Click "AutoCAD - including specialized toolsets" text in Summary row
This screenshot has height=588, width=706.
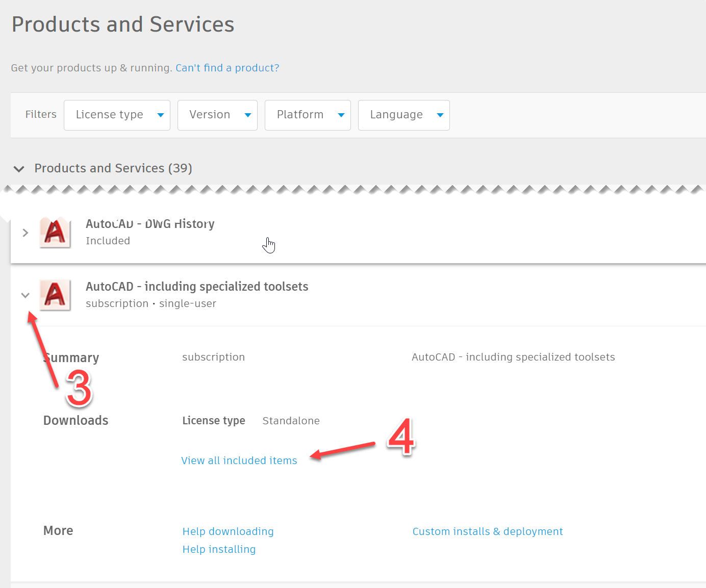(513, 357)
